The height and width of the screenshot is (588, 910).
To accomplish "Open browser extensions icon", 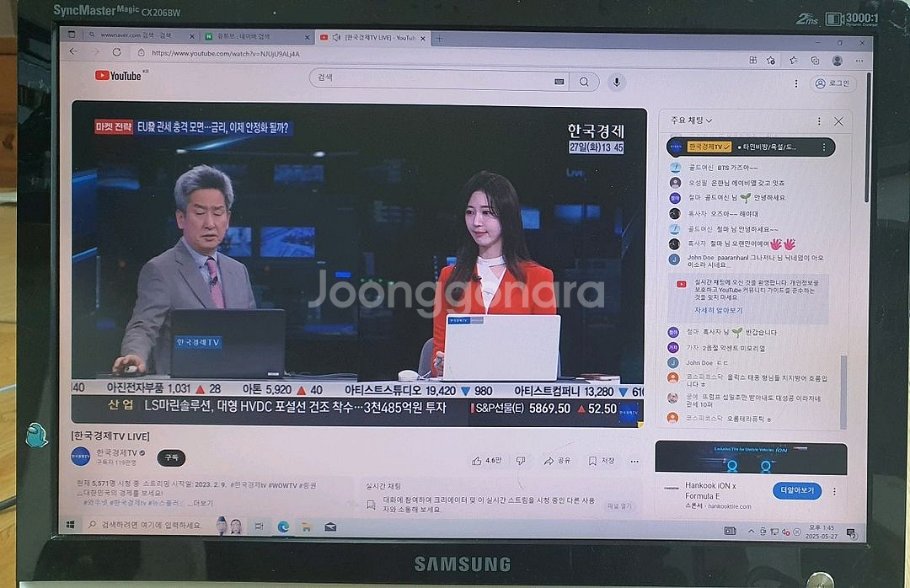I will (x=752, y=60).
